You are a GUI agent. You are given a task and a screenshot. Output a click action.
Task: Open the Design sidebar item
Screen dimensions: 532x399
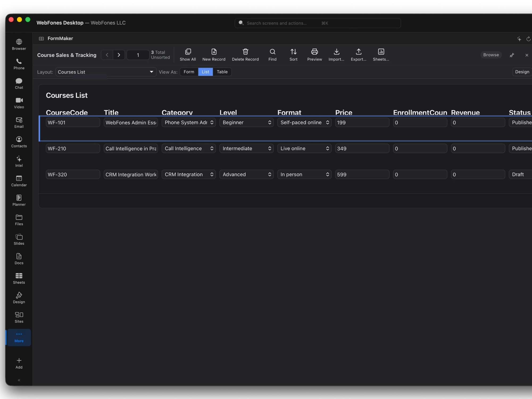pos(19,298)
